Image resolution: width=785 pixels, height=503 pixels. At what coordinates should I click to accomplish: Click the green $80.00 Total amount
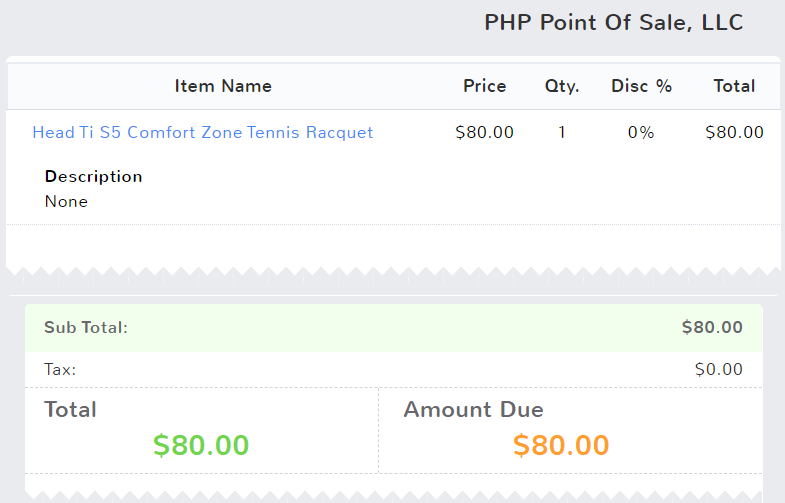pos(201,445)
